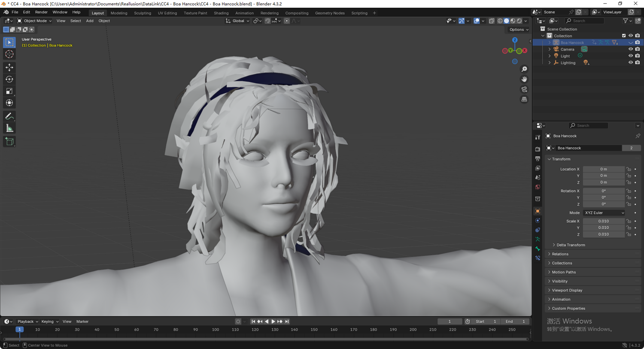Image resolution: width=644 pixels, height=349 pixels.
Task: Choose the Move tool
Action: coord(9,67)
